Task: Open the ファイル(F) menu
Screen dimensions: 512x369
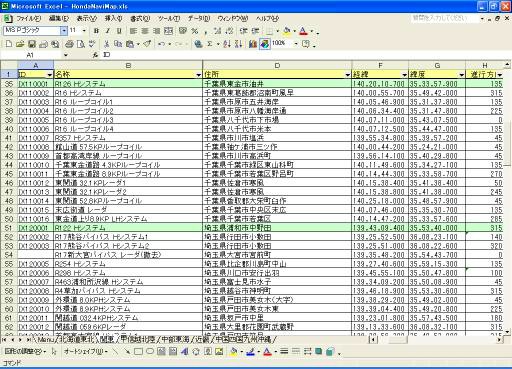Action: [x=28, y=18]
